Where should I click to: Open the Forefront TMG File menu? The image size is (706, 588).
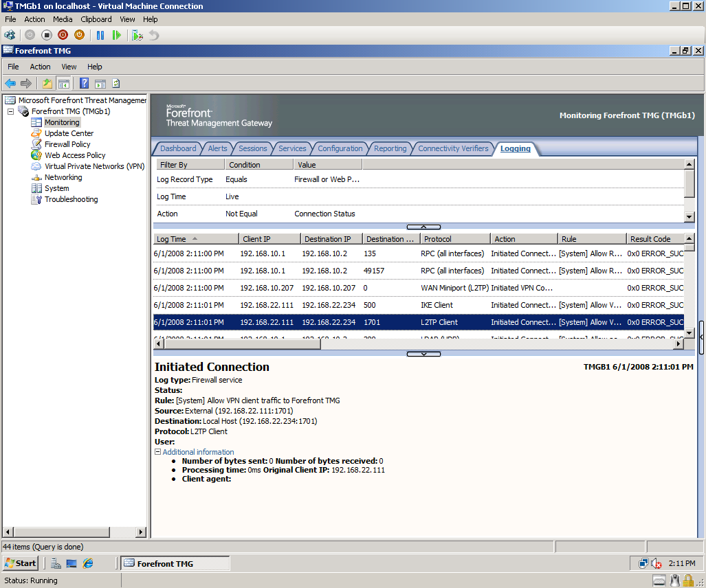tap(13, 67)
